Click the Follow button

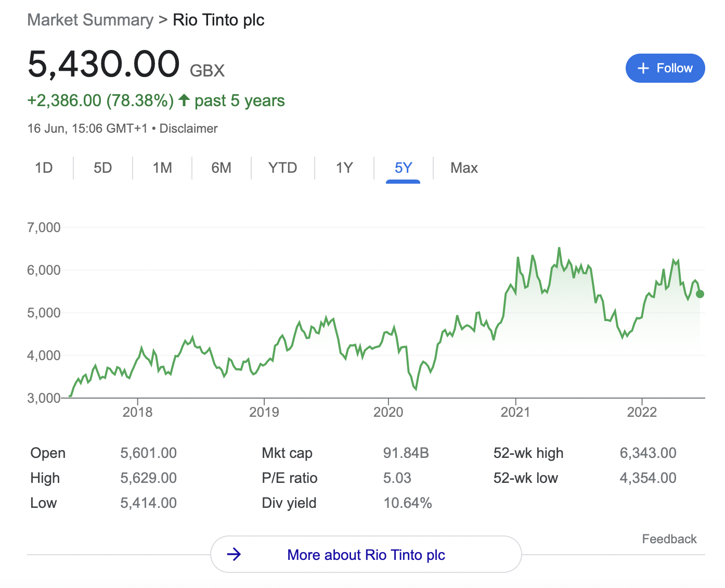click(x=665, y=68)
